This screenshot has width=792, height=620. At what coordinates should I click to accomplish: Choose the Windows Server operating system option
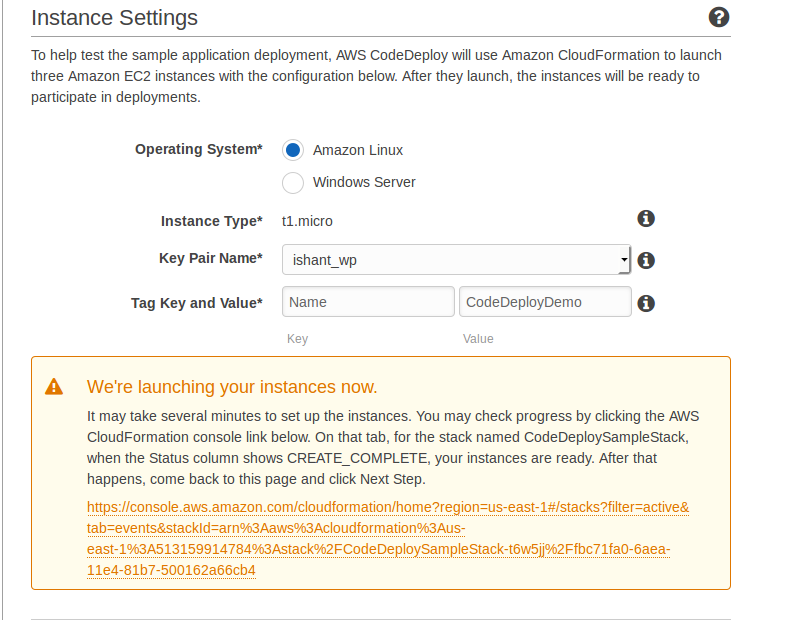click(x=293, y=182)
